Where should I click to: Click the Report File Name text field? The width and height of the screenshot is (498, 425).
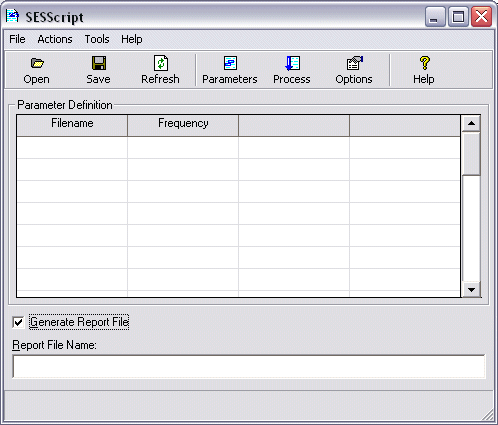[x=249, y=366]
